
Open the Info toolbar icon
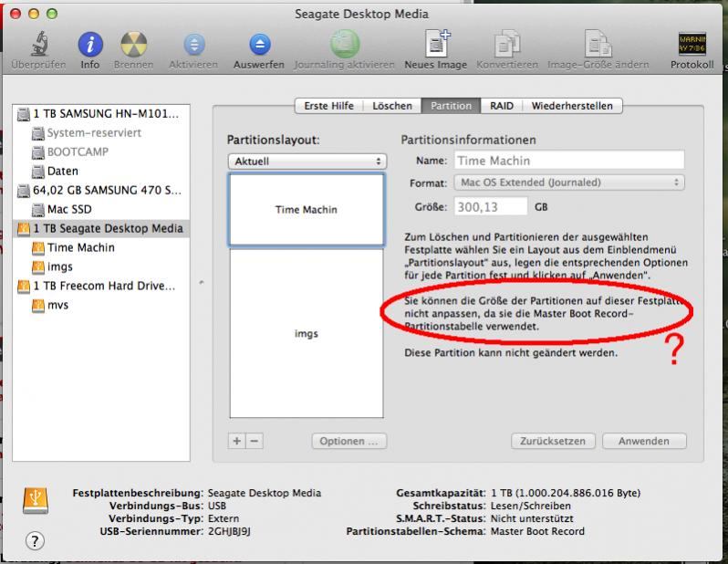click(x=90, y=45)
